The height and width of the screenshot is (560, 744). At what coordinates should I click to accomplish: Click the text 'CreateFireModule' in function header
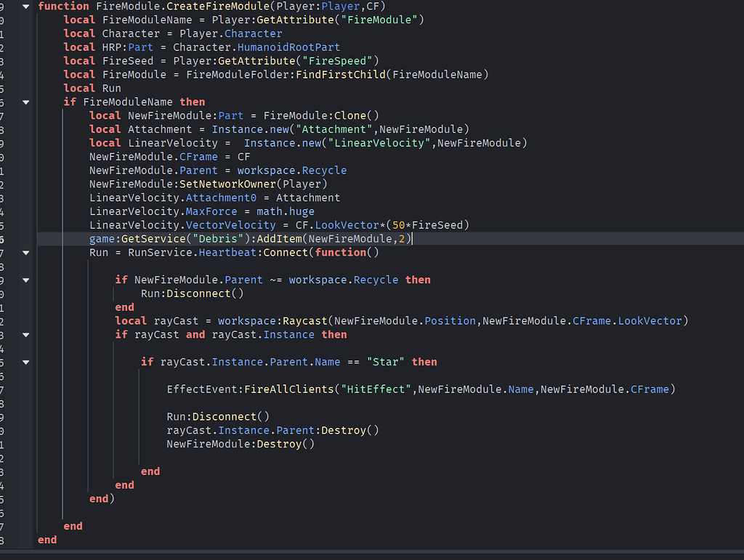218,6
